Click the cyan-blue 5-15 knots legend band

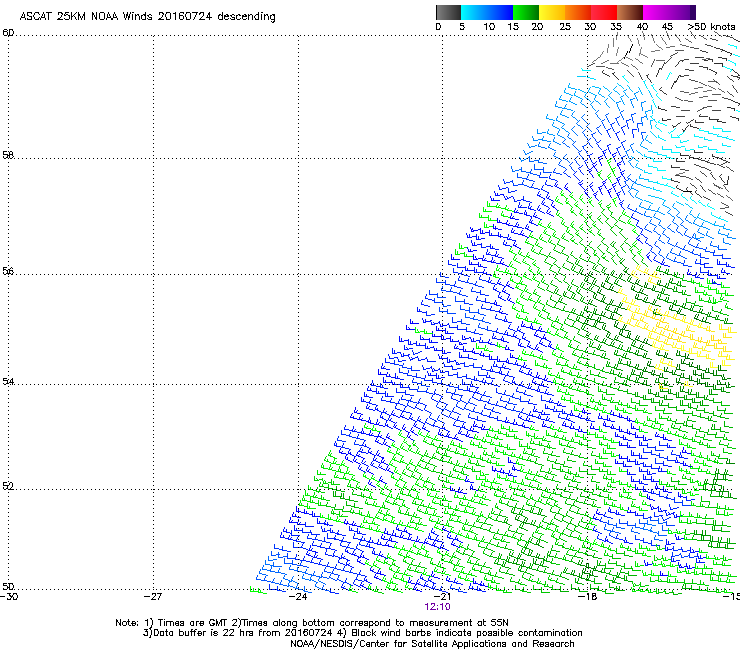(x=487, y=12)
